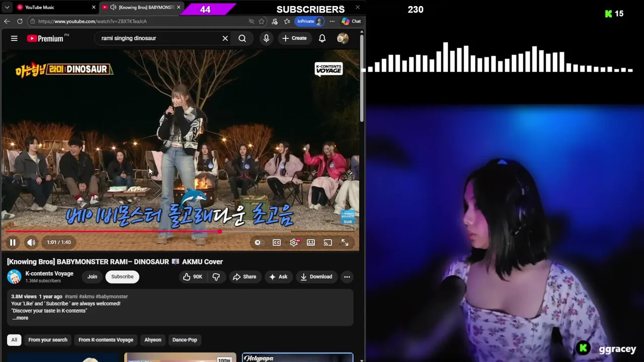Open more actions (three dots) under the video

347,277
